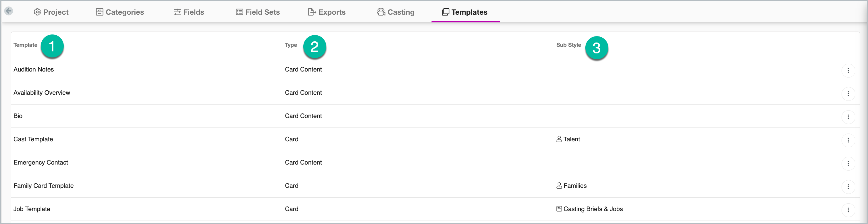Open three-dot menu for Bio row
This screenshot has width=868, height=224.
[848, 117]
